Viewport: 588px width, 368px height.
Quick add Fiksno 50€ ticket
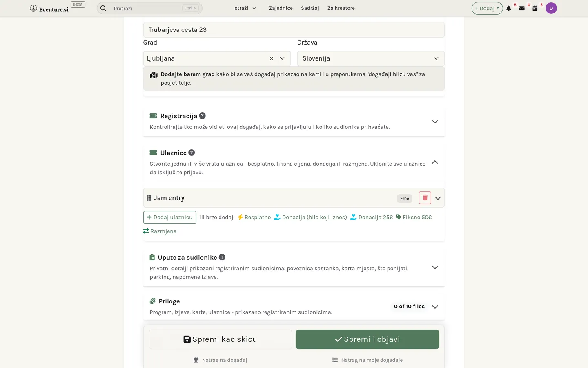point(414,217)
